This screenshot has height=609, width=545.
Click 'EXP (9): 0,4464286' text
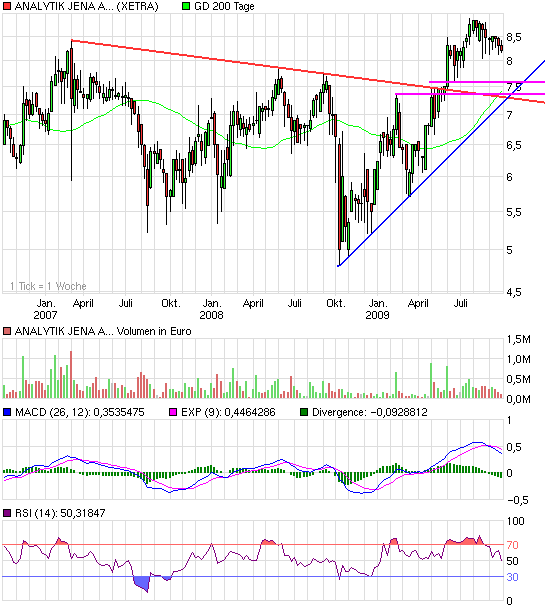pos(228,412)
